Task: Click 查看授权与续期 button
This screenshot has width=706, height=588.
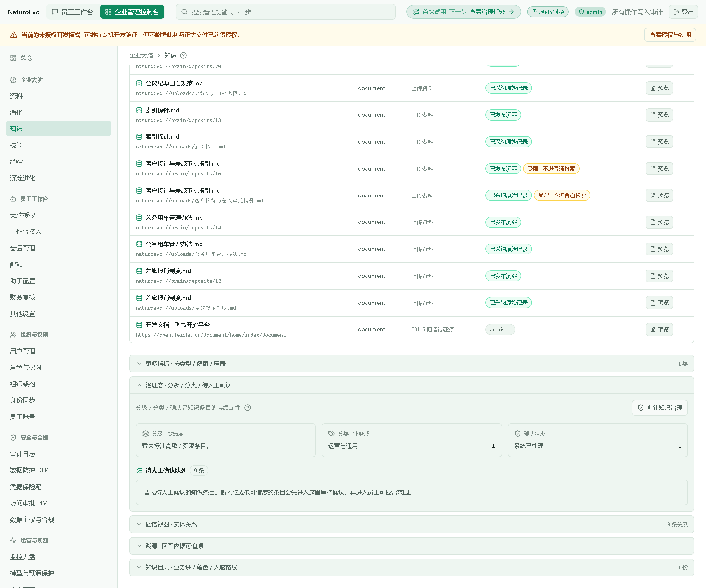Action: [x=670, y=35]
